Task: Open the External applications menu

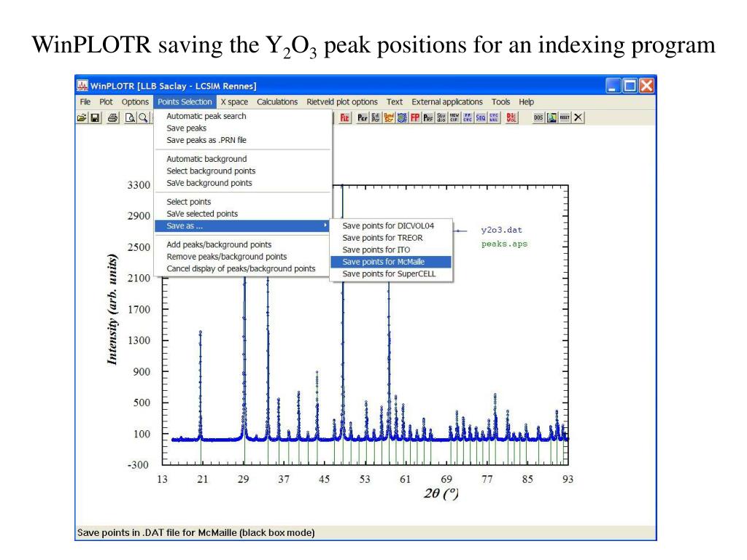Action: pyautogui.click(x=447, y=102)
